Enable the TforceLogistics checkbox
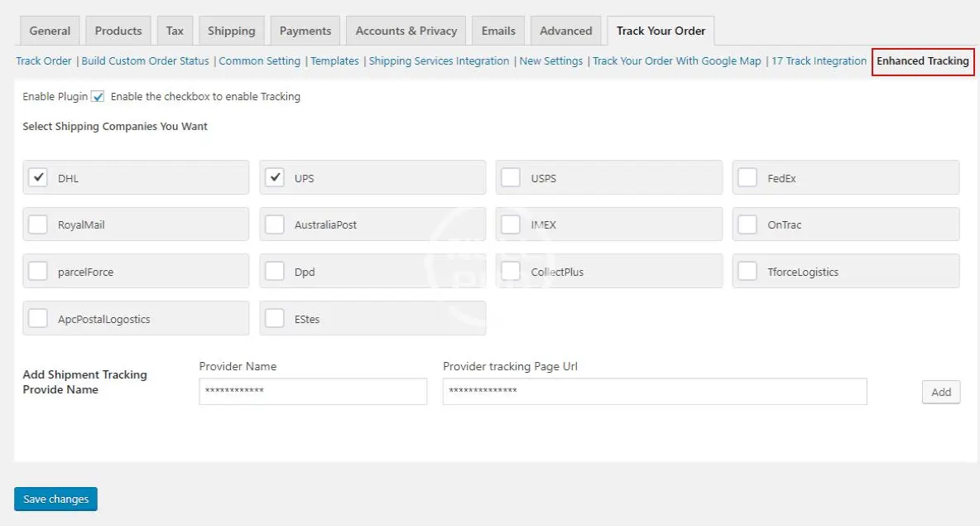The width and height of the screenshot is (980, 526). point(747,272)
